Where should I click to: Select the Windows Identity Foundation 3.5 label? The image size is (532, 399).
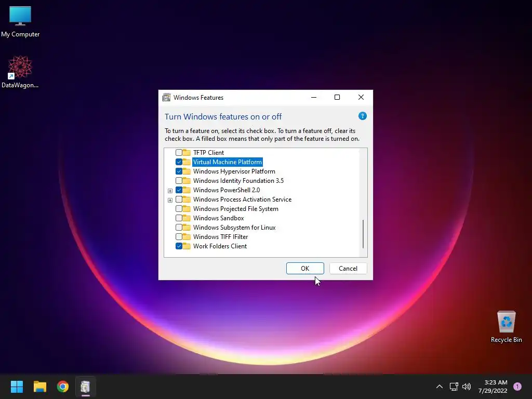238,180
